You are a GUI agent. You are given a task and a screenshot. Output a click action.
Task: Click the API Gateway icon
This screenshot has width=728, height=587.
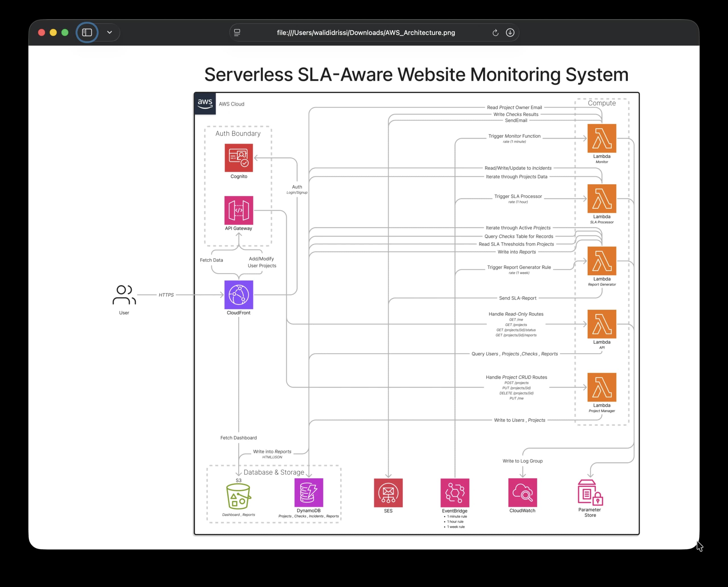click(x=239, y=210)
